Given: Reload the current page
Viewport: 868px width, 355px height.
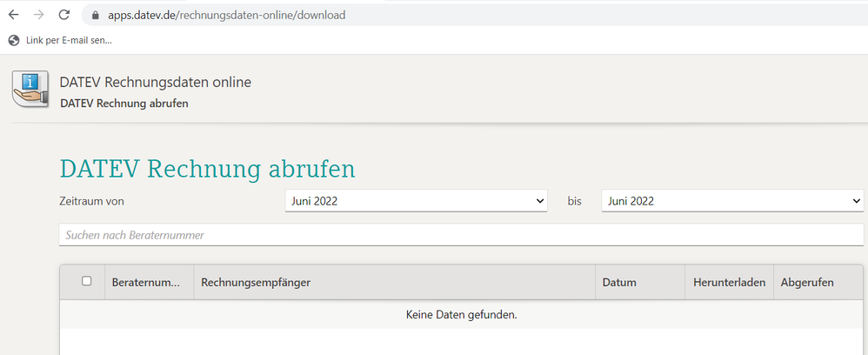Looking at the screenshot, I should 63,15.
